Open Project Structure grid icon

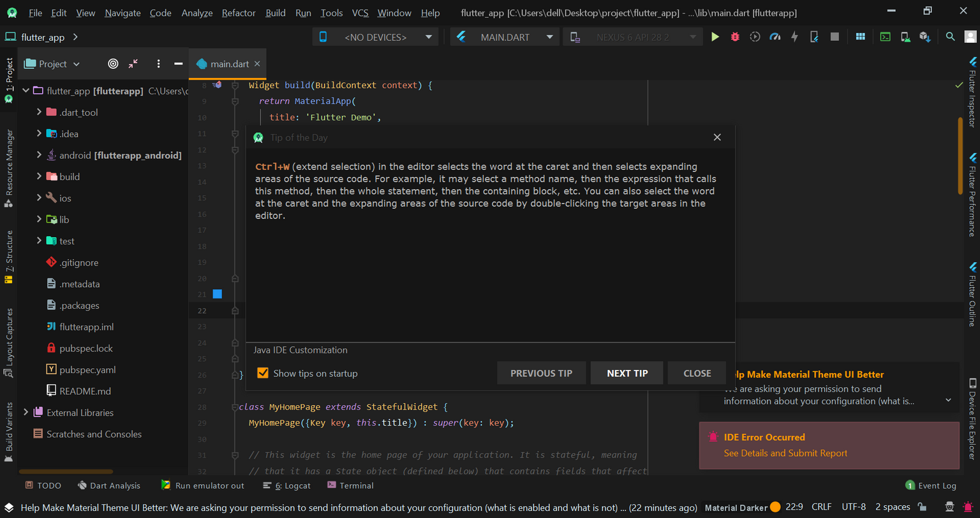coord(860,37)
